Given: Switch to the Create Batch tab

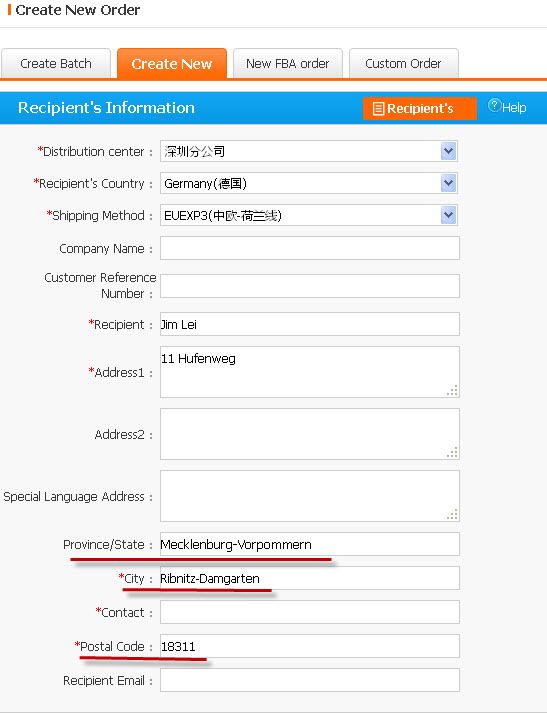Looking at the screenshot, I should (56, 64).
